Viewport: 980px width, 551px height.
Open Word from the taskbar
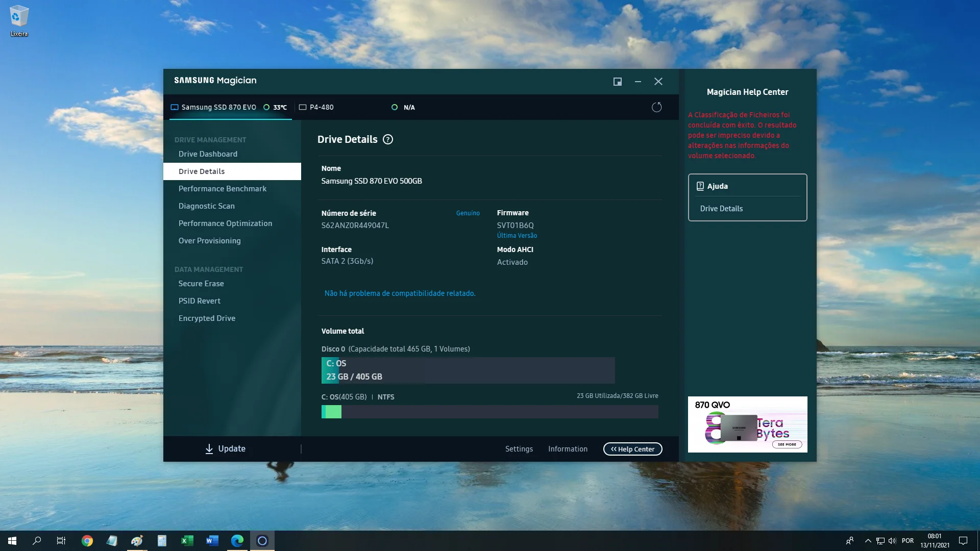[x=212, y=541]
